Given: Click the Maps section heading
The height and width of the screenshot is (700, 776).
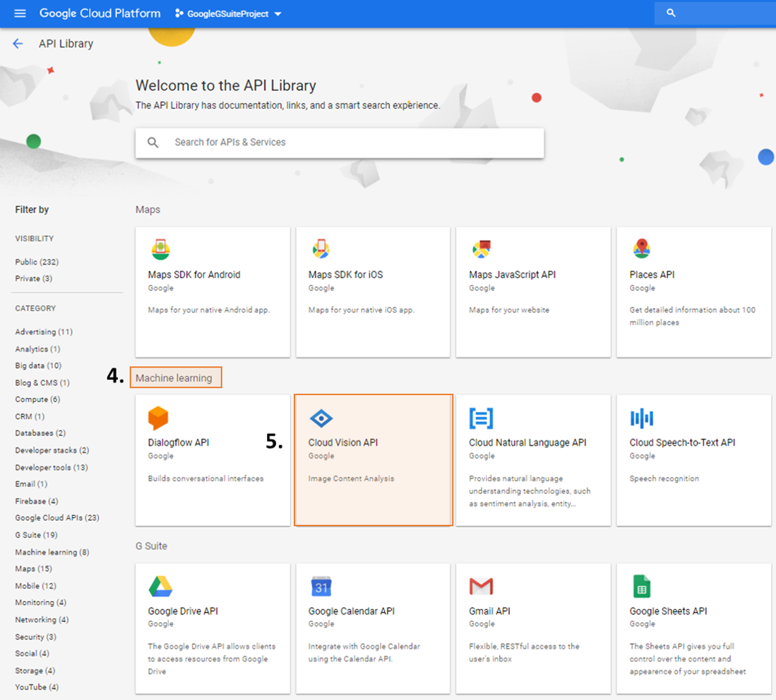Looking at the screenshot, I should tap(148, 210).
